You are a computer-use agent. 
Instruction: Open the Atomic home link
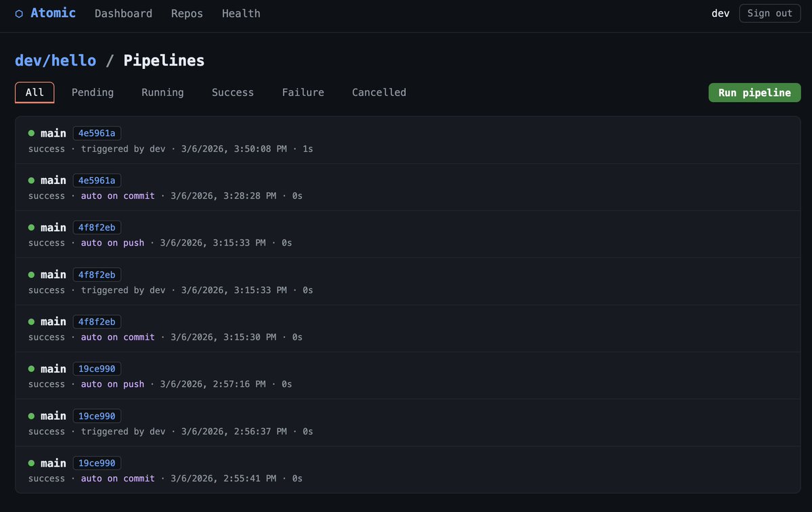pyautogui.click(x=45, y=13)
